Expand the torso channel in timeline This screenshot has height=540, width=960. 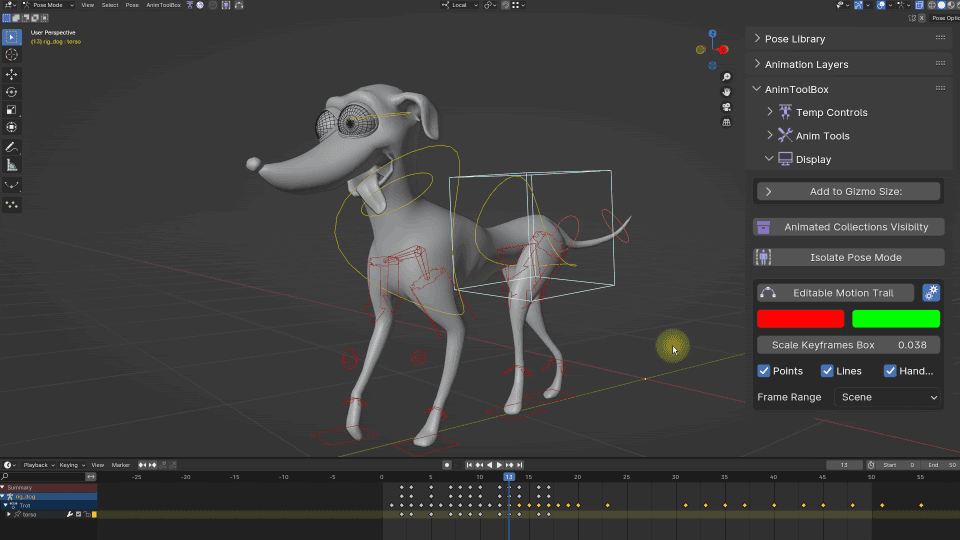pos(9,514)
